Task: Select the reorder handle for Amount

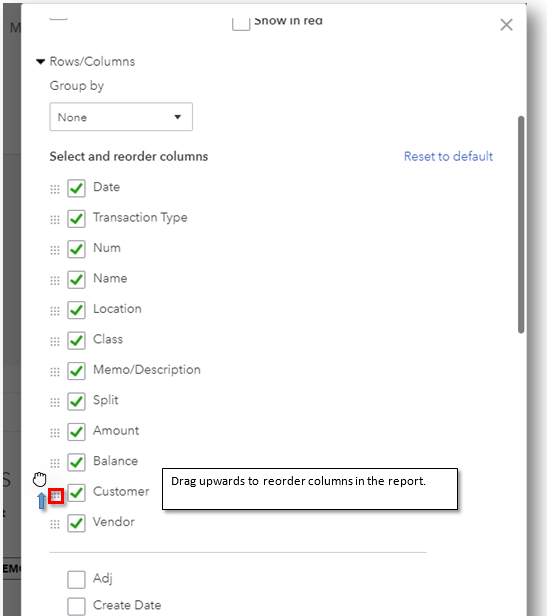Action: coord(55,433)
